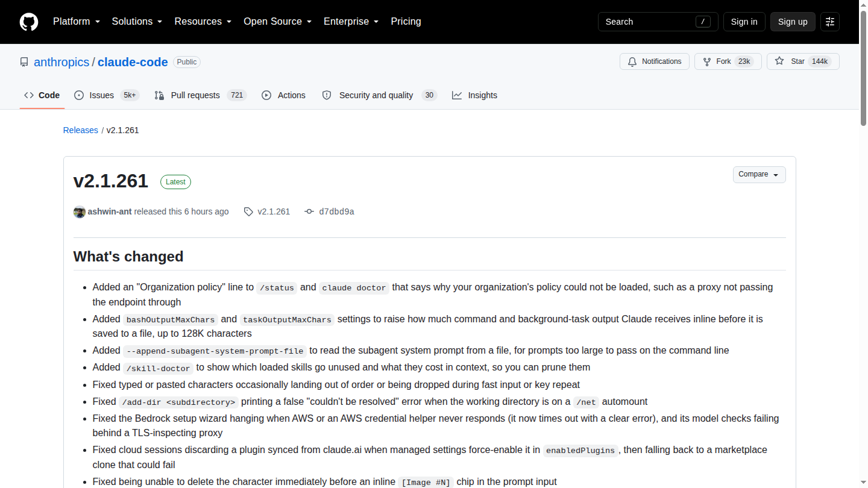Screen dimensions: 868x488
Task: Switch to the Insights tab
Action: (475, 95)
